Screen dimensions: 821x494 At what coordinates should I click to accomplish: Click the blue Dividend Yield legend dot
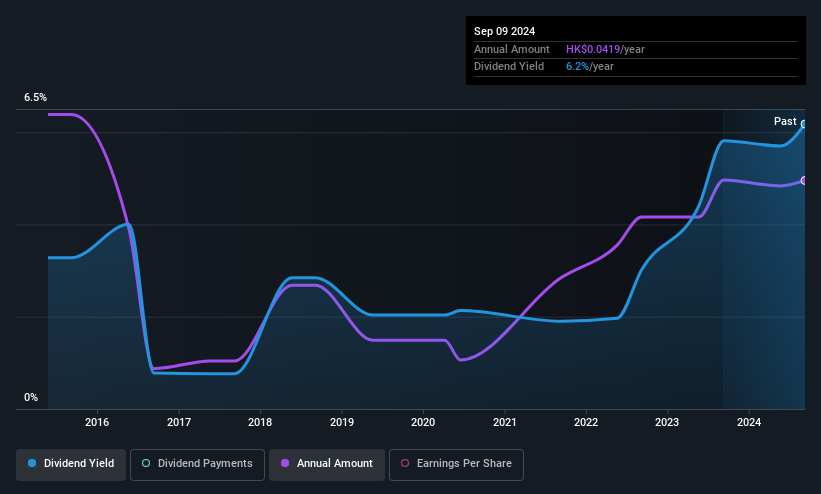32,463
